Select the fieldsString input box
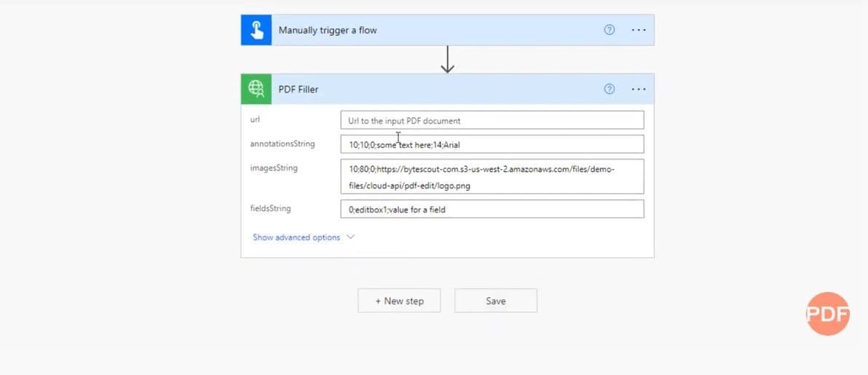The height and width of the screenshot is (375, 868). click(x=492, y=209)
